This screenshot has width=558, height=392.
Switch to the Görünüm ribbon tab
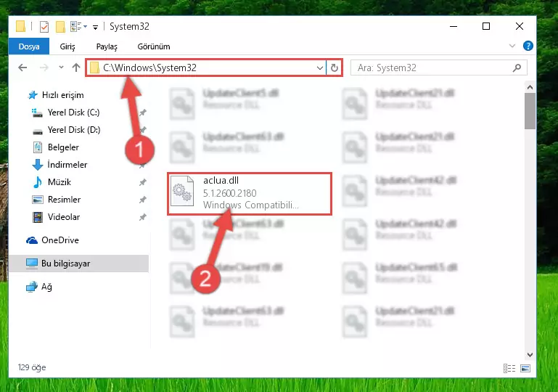coord(154,46)
